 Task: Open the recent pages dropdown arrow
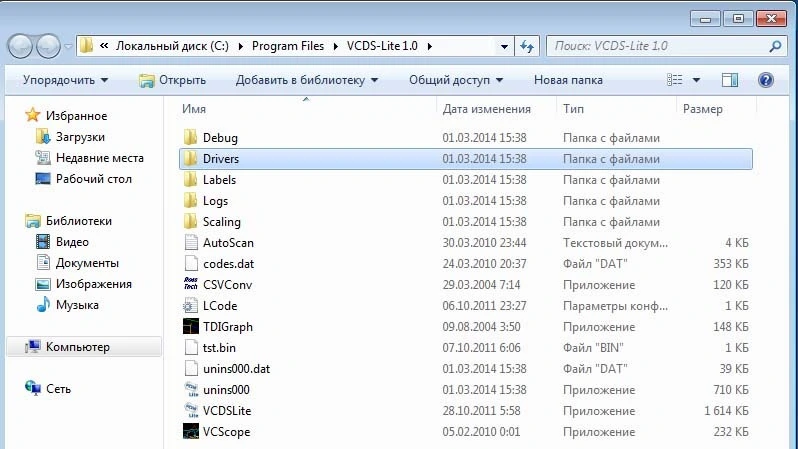click(68, 46)
